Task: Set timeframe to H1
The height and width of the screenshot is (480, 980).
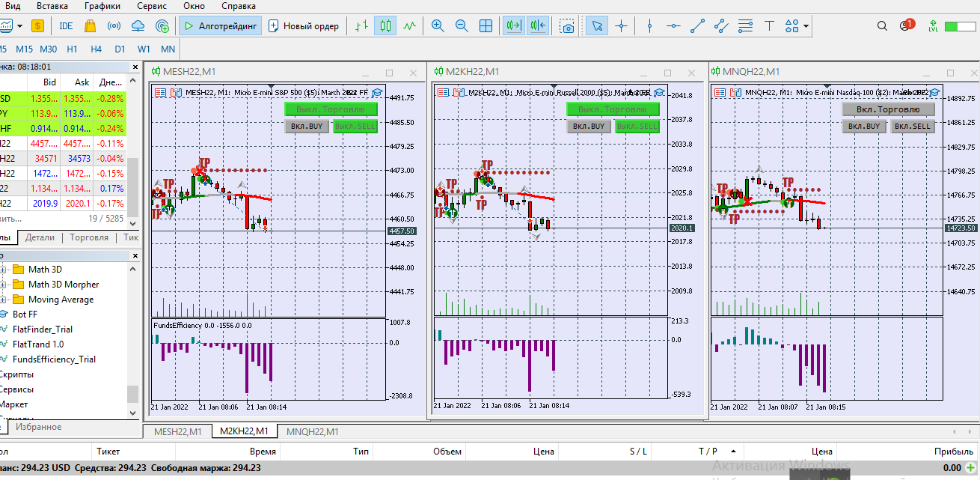Action: pos(72,49)
